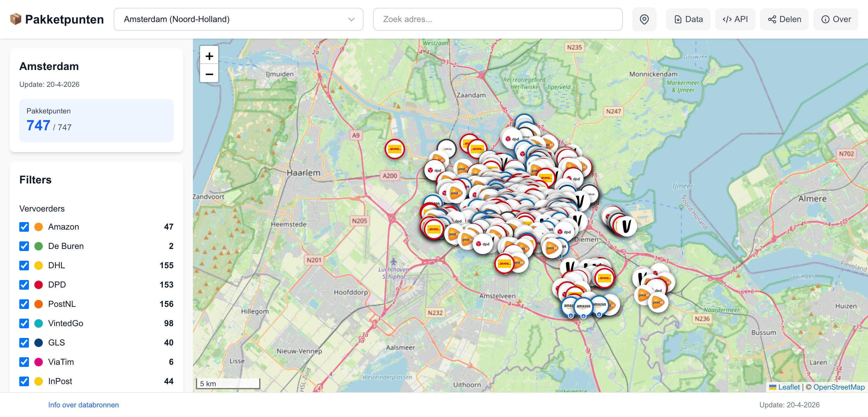Open the Over info button

point(836,19)
